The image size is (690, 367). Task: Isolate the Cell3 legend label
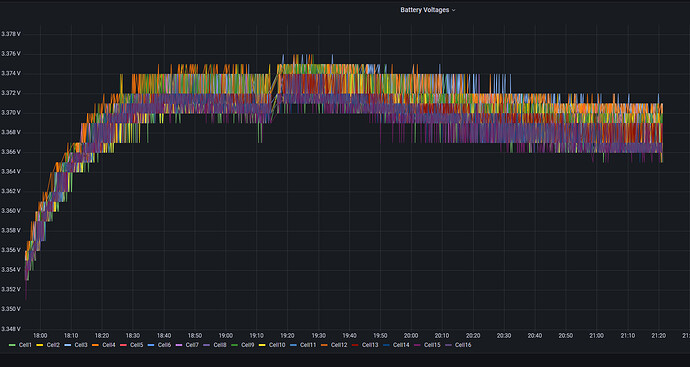pyautogui.click(x=81, y=345)
